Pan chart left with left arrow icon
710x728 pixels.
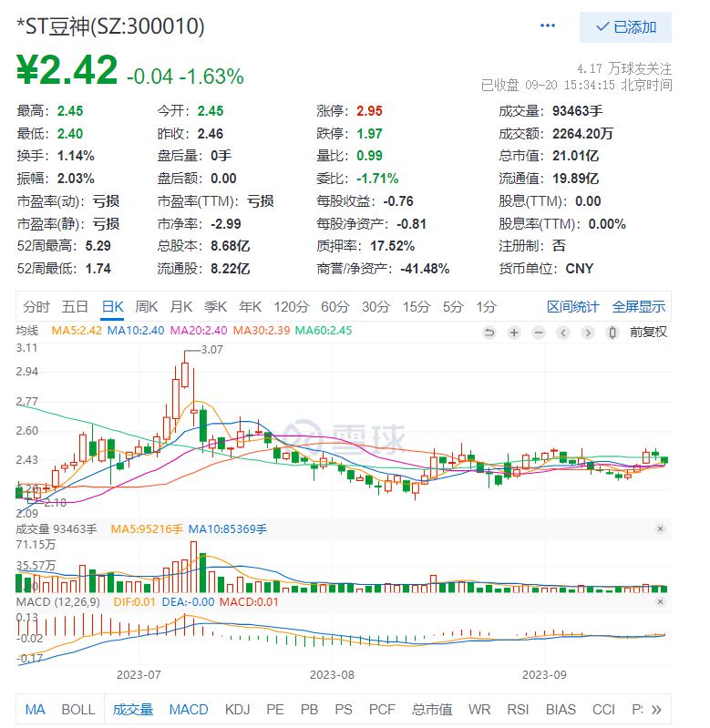[562, 333]
